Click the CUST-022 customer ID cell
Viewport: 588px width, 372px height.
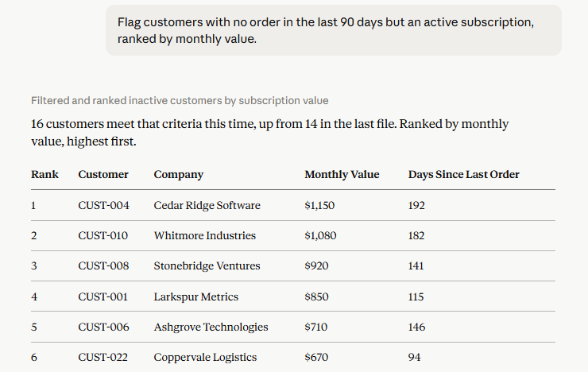tap(103, 357)
